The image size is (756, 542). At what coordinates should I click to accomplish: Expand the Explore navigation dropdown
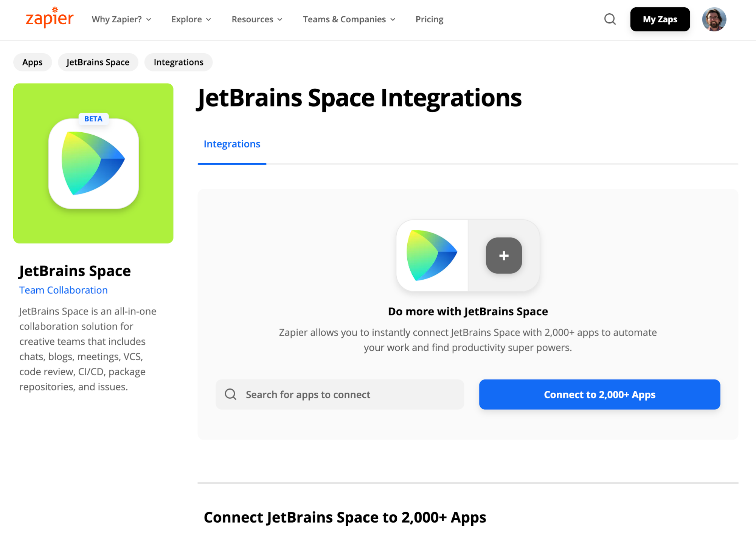tap(191, 19)
